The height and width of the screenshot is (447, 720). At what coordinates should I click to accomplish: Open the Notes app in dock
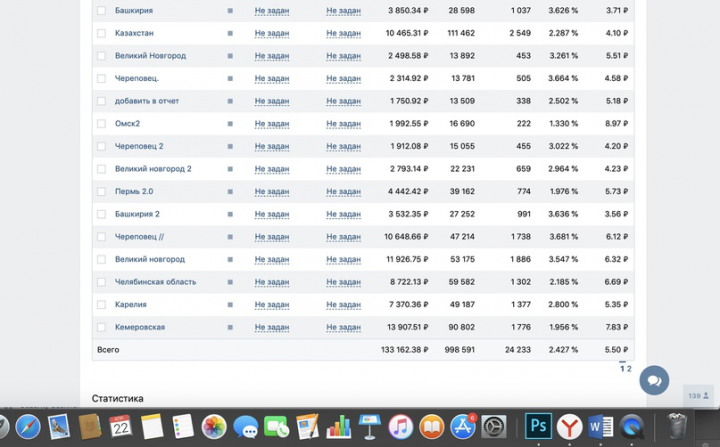pyautogui.click(x=152, y=427)
